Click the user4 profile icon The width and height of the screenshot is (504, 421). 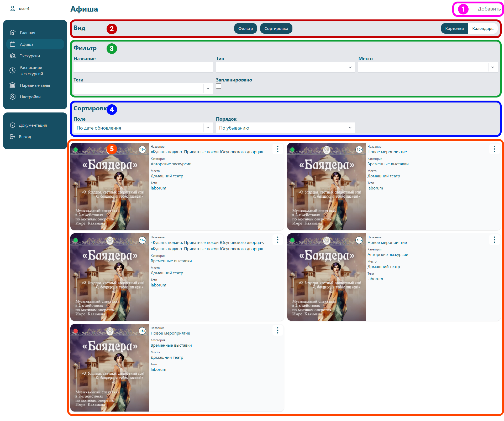[x=12, y=9]
